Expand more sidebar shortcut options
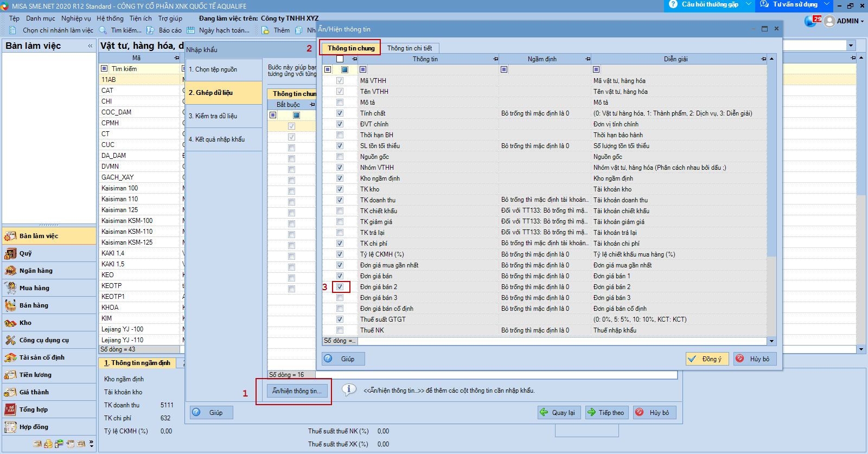This screenshot has height=454, width=868. [x=91, y=444]
